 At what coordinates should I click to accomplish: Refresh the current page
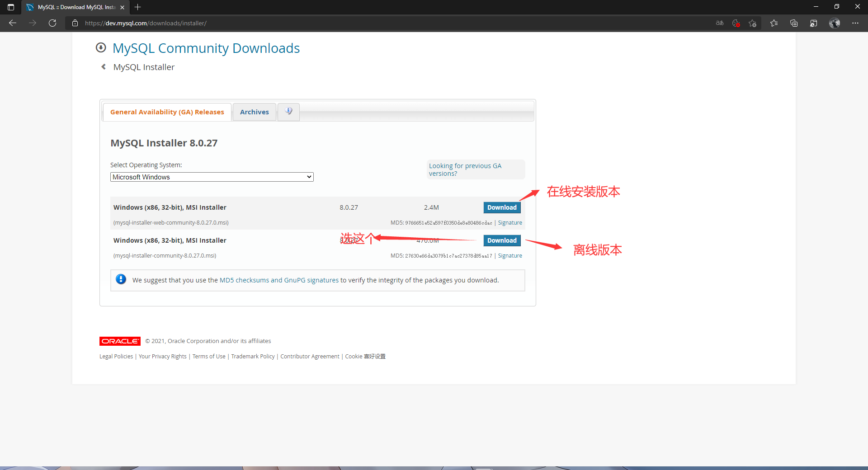point(52,23)
